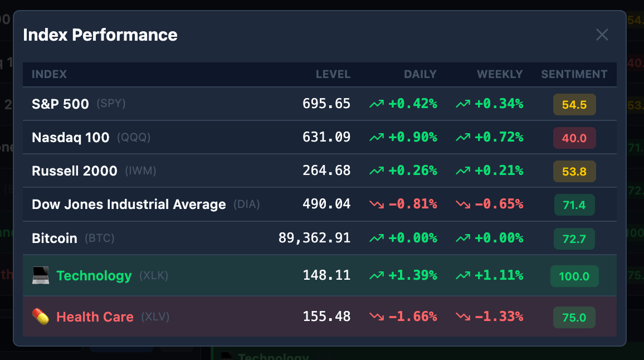Click Nasdaq 100 red sentiment badge 40.0
The height and width of the screenshot is (360, 644).
coord(574,138)
